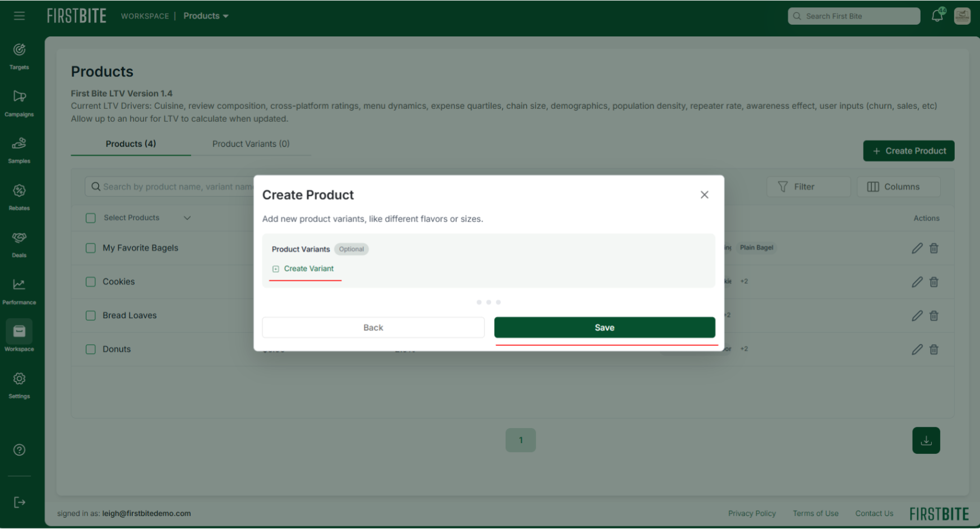Click the +2 tag in Donuts row
The height and width of the screenshot is (529, 980).
744,348
